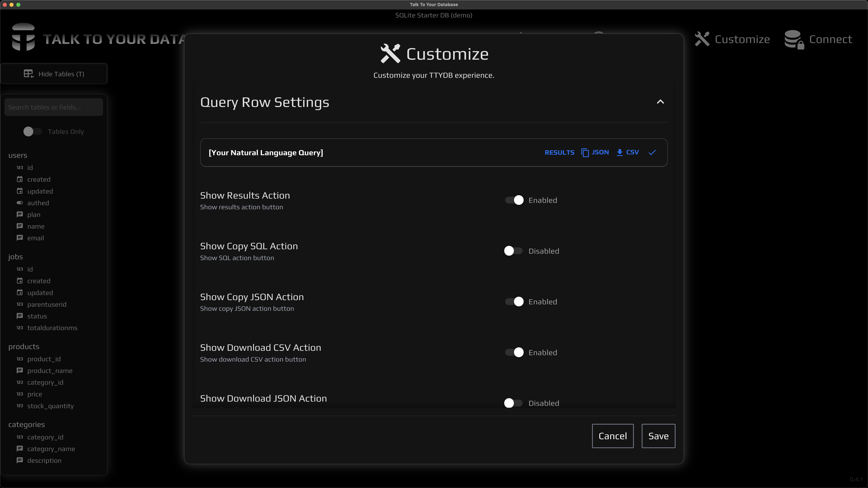
Task: Click number icon beside users id field
Action: coord(20,167)
